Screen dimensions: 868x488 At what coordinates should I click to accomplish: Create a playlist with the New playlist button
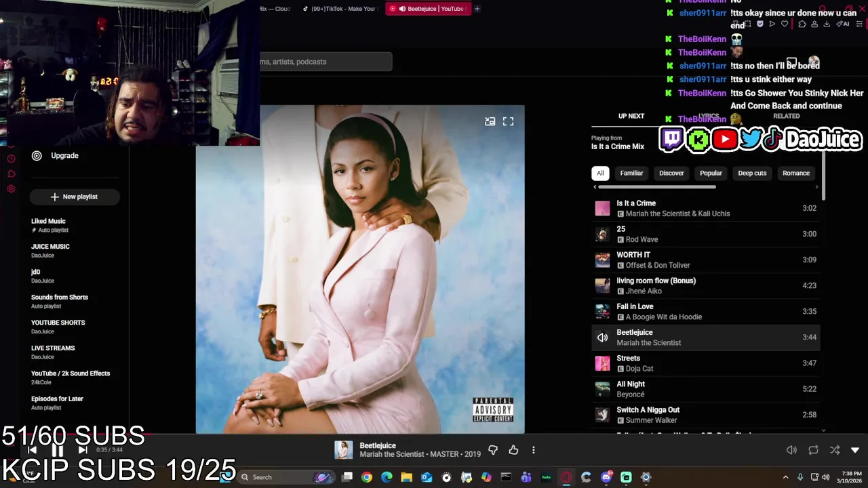pos(75,197)
